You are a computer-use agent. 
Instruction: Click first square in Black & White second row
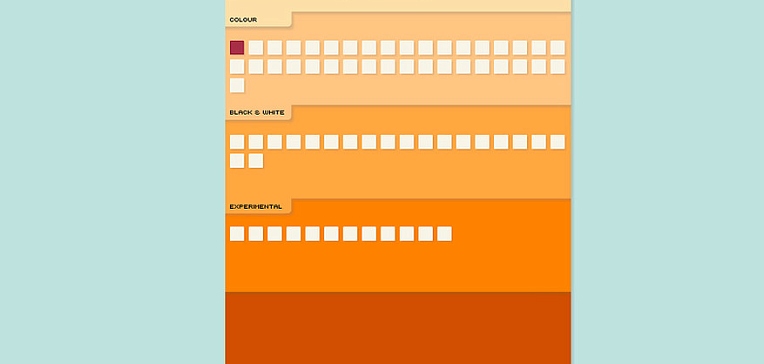click(237, 161)
